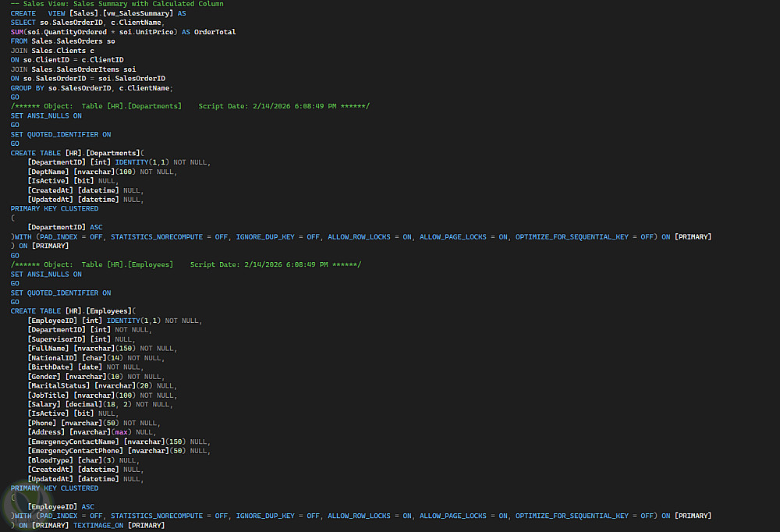Click the SupervisorID column definition
Image resolution: width=780 pixels, height=532 pixels.
click(80, 339)
